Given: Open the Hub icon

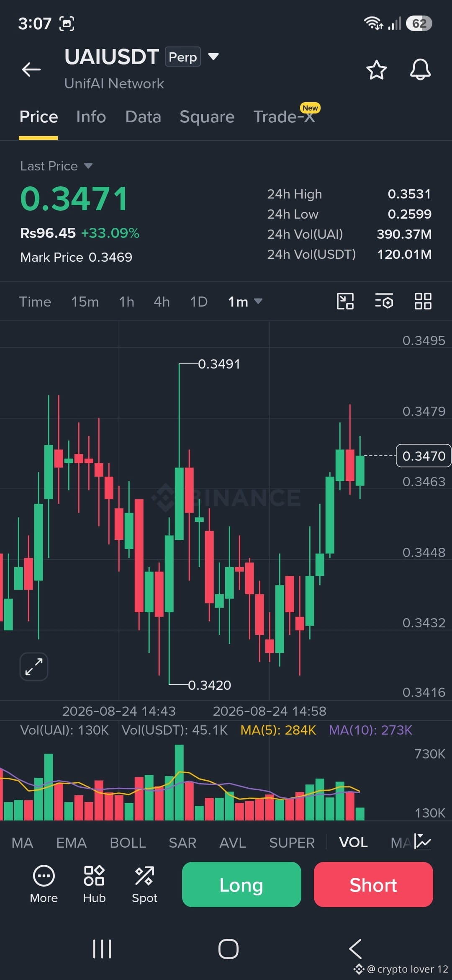Looking at the screenshot, I should (x=94, y=884).
